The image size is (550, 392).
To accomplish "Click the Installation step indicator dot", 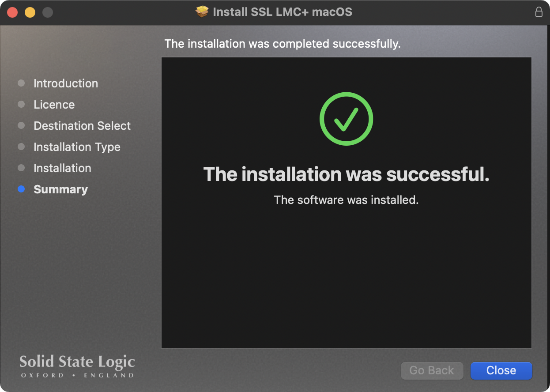I will (21, 168).
